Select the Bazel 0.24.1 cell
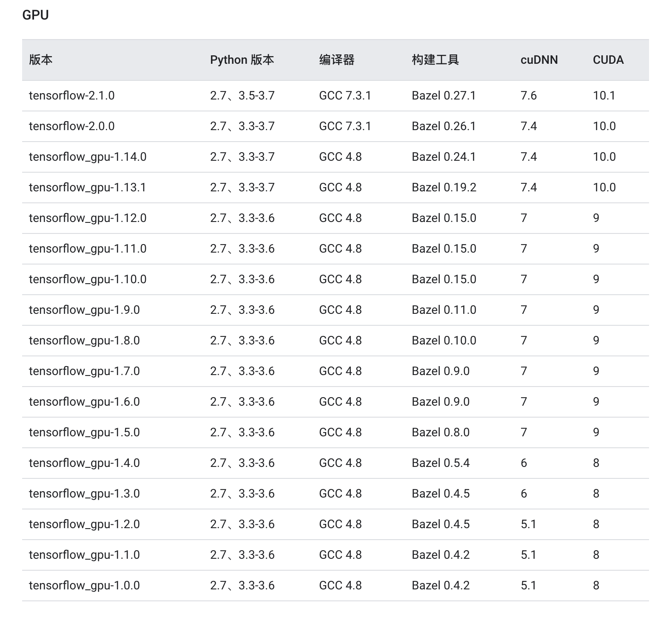This screenshot has width=672, height=620. point(444,157)
